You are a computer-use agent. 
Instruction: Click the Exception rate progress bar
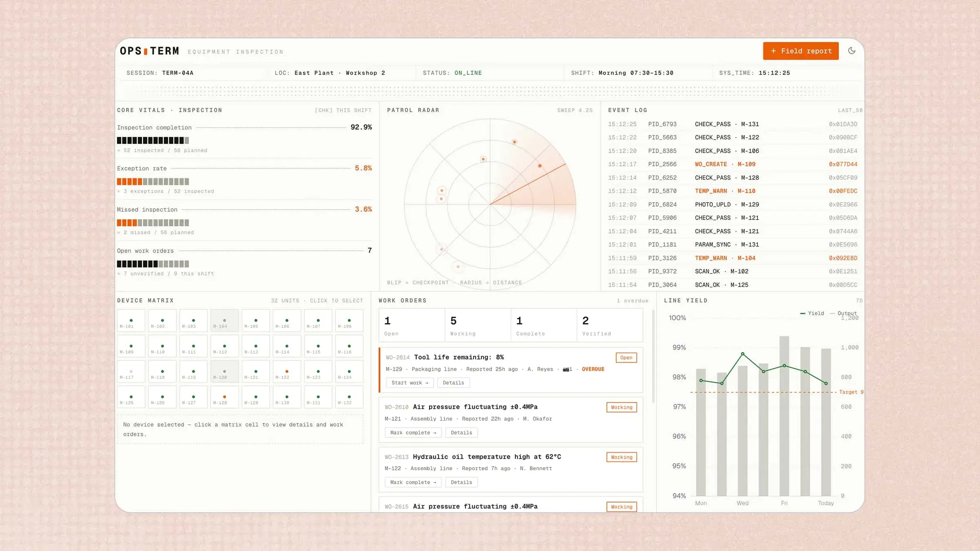[153, 182]
